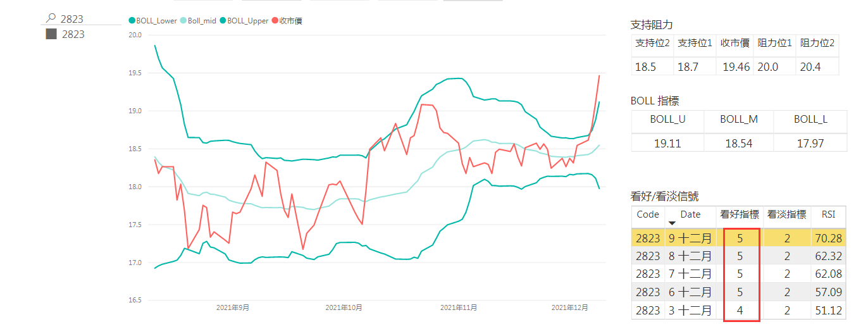This screenshot has width=868, height=329.
Task: Click the BOLL_M value 18.54
Action: tap(739, 144)
